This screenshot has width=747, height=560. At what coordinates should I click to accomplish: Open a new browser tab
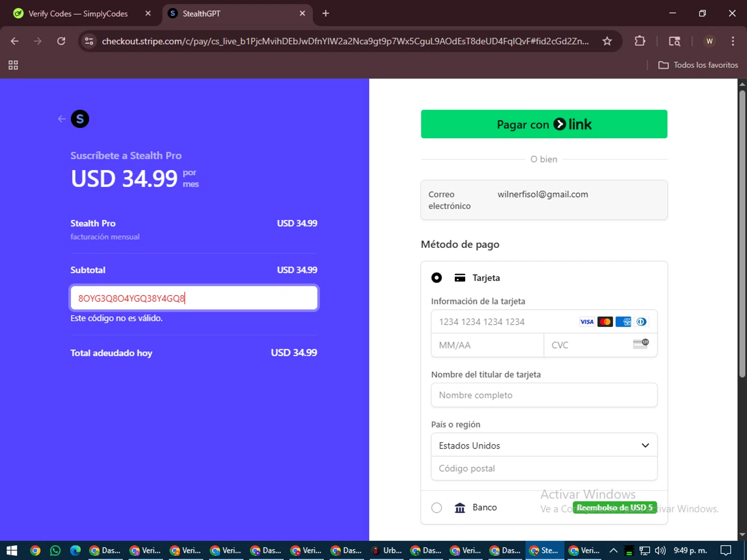coord(326,14)
